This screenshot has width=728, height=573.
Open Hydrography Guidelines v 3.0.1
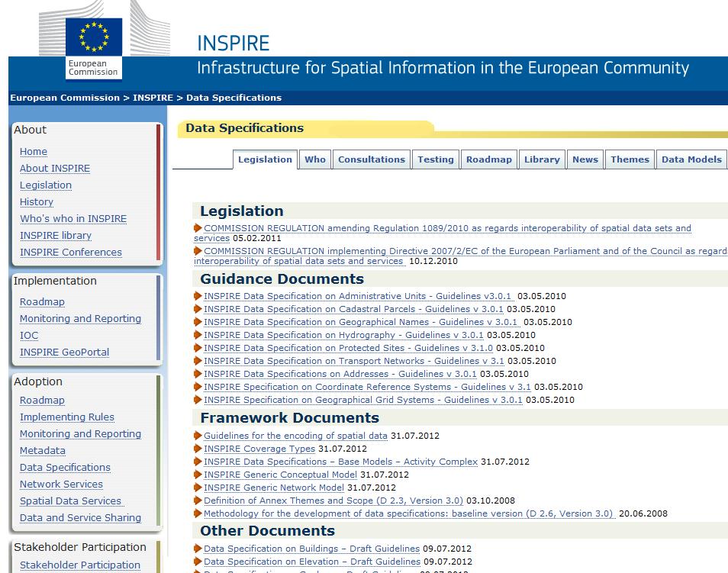pyautogui.click(x=343, y=335)
